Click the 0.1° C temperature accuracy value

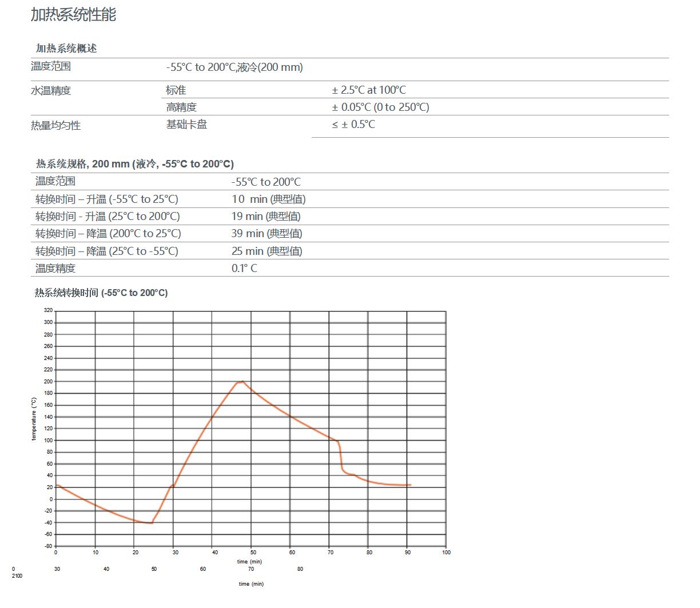(x=244, y=269)
